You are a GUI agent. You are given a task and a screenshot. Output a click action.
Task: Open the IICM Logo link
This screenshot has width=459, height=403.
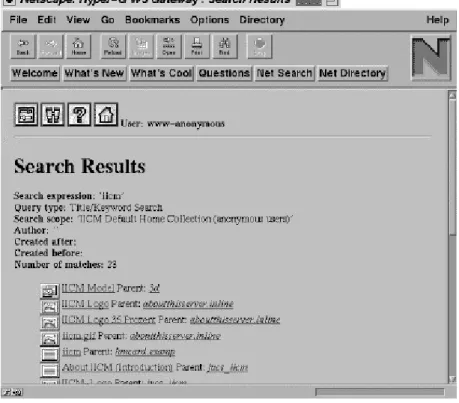85,304
